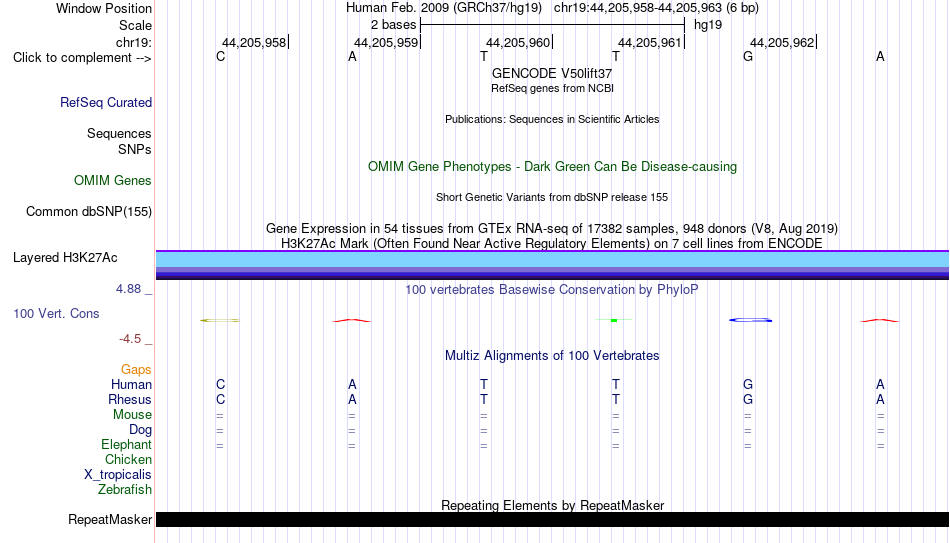Click the SNPs track label
Viewport: 950px width, 543px height.
135,149
